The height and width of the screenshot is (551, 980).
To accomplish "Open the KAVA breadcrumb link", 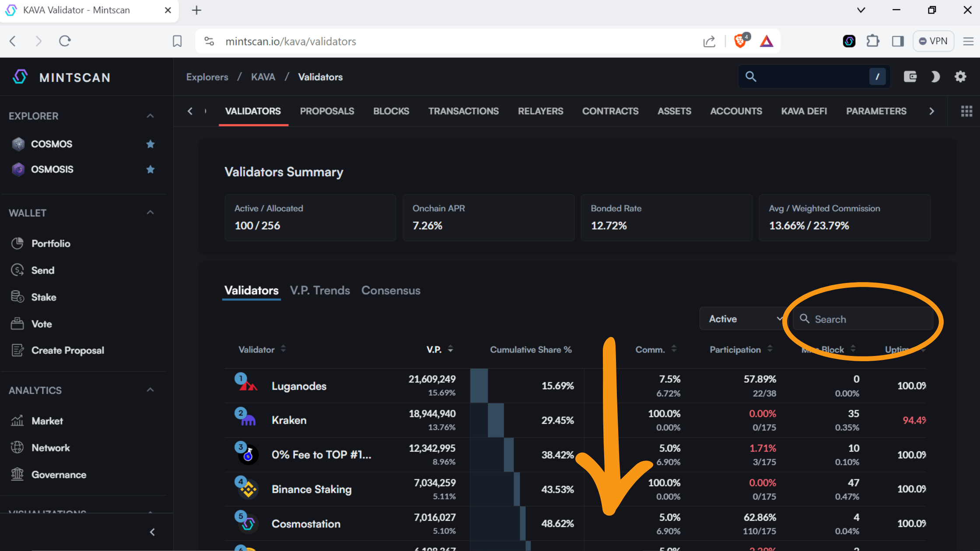I will (263, 77).
